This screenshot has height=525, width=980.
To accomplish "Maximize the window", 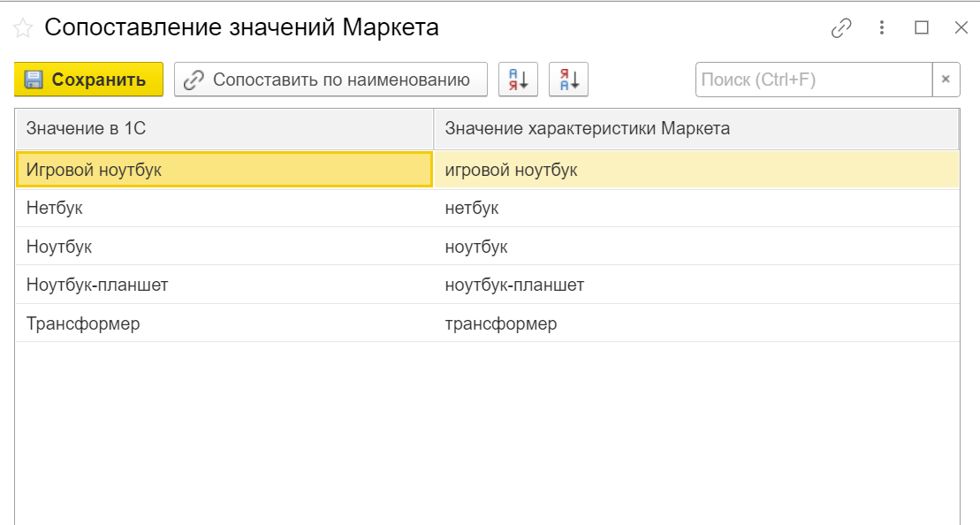I will coord(922,28).
